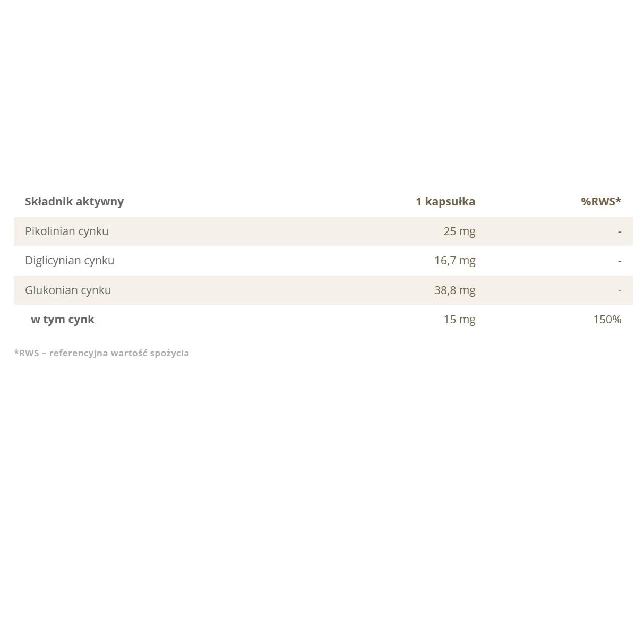Image resolution: width=644 pixels, height=644 pixels.
Task: Select the 'Pikolinian cynku' row label
Action: 67,231
